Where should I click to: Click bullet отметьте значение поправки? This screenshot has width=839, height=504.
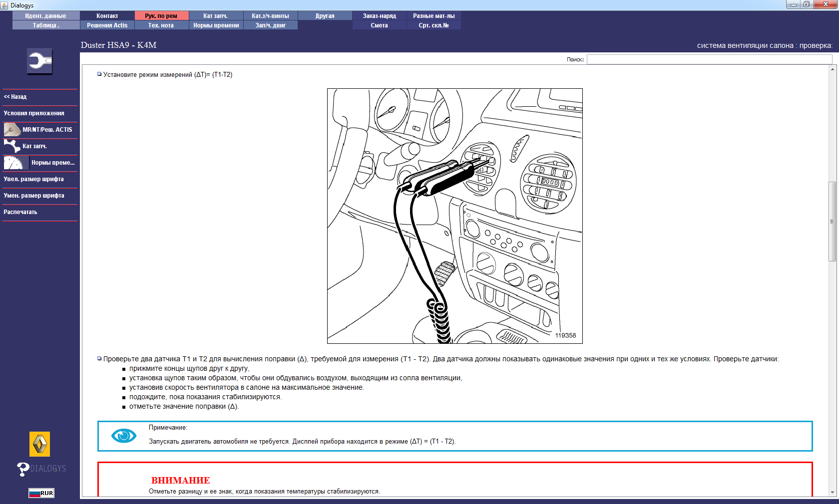(x=184, y=407)
